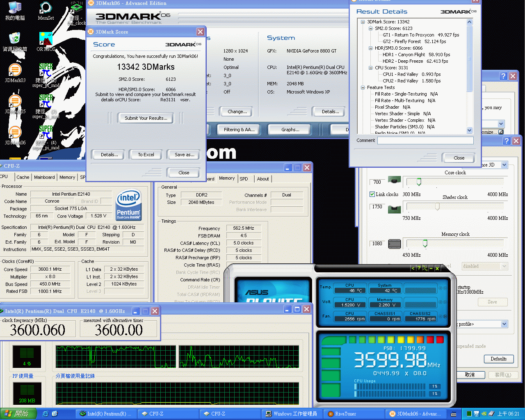This screenshot has height=420, width=525.
Task: Click the Start button on the taskbar
Action: [18, 414]
